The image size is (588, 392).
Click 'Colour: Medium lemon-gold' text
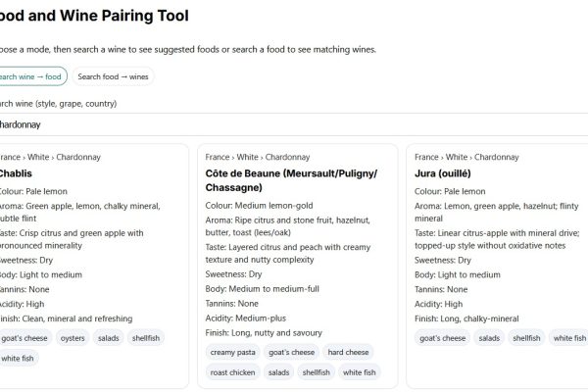259,206
